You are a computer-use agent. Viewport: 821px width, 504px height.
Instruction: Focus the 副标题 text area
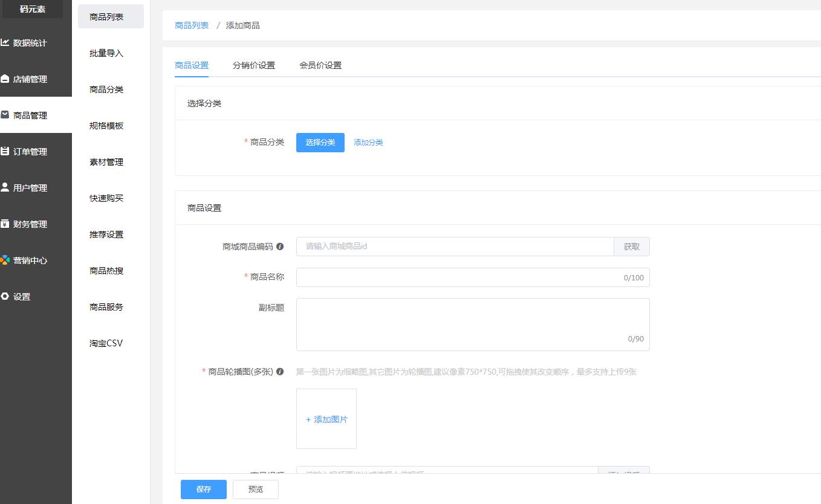click(473, 325)
